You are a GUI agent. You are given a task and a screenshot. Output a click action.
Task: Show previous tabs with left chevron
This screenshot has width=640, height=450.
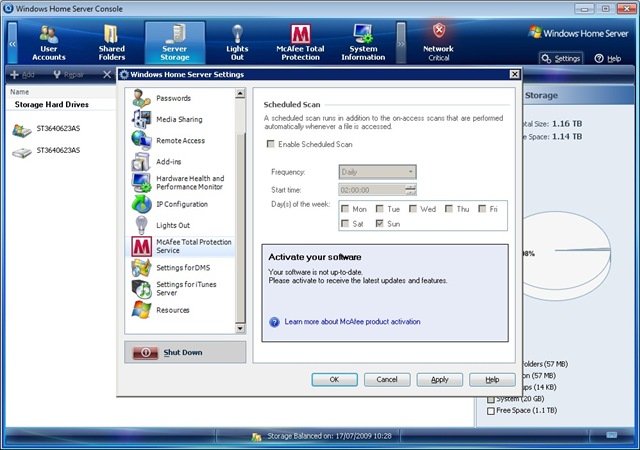pos(13,43)
